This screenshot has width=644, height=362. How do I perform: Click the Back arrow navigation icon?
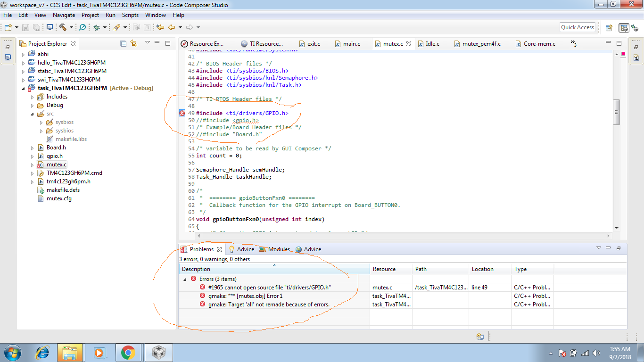tap(172, 27)
